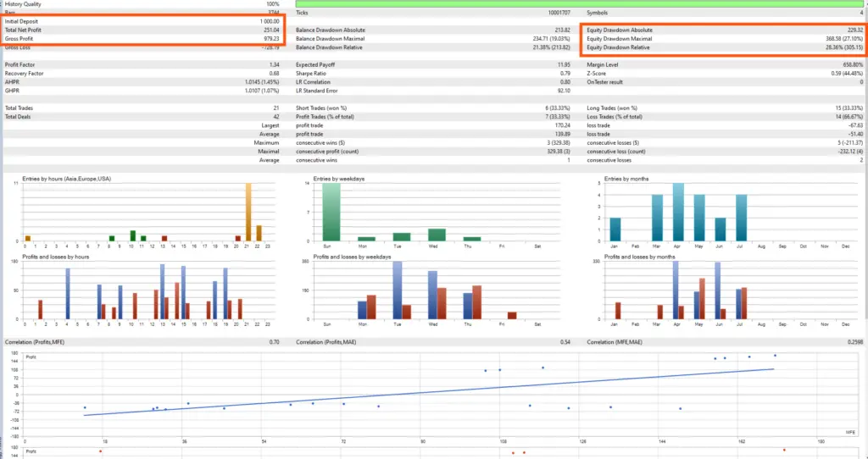This screenshot has width=868, height=459.
Task: Select the LR Standard Error value 92.10
Action: tap(564, 91)
